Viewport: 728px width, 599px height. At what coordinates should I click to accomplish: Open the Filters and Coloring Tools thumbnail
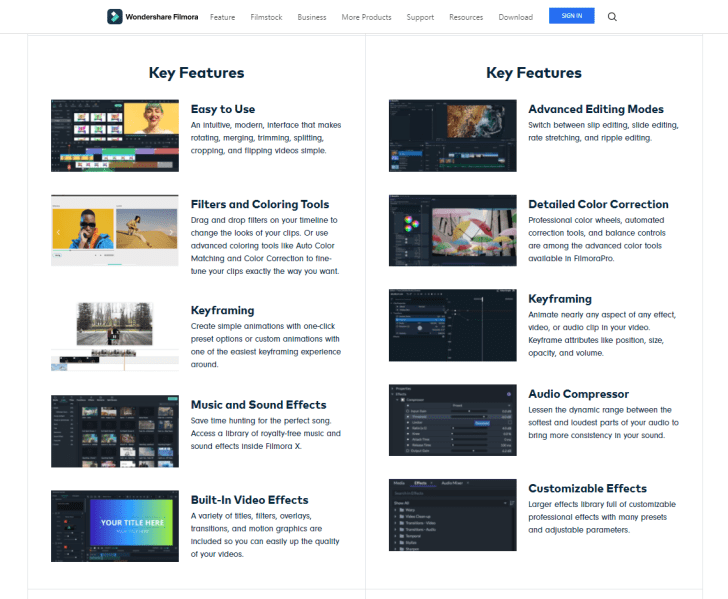coord(114,230)
